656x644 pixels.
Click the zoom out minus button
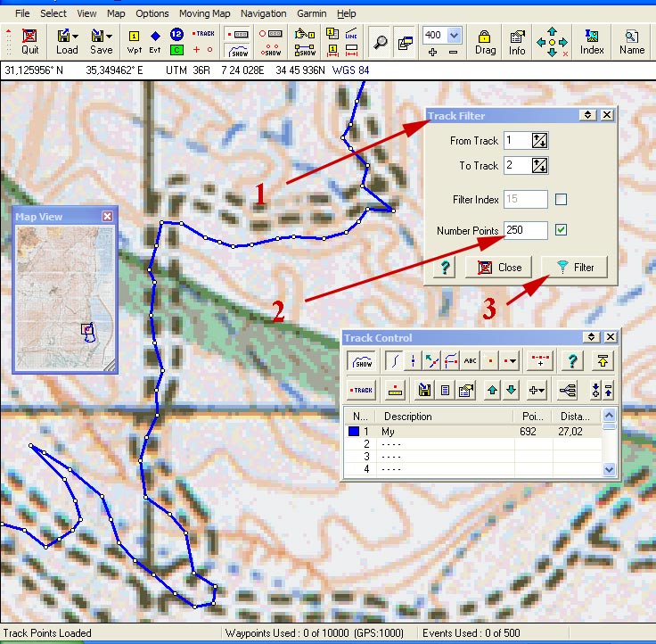tap(453, 53)
